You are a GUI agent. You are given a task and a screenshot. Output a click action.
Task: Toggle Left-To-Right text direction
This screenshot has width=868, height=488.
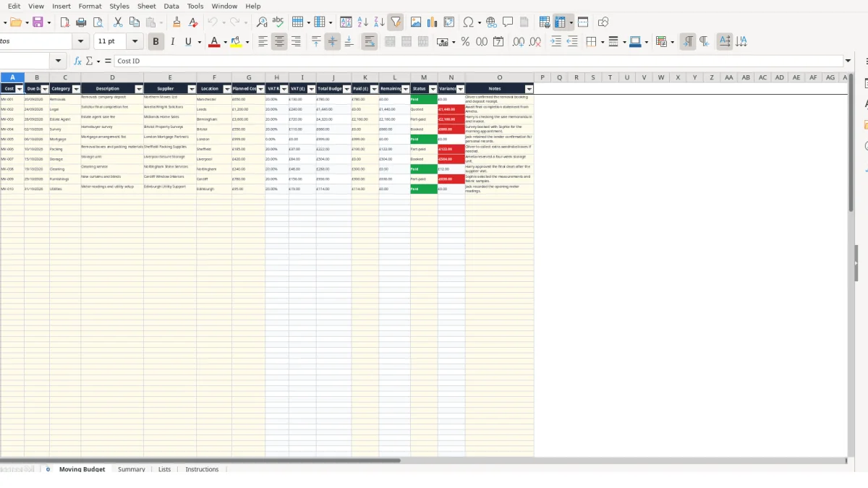tap(687, 42)
